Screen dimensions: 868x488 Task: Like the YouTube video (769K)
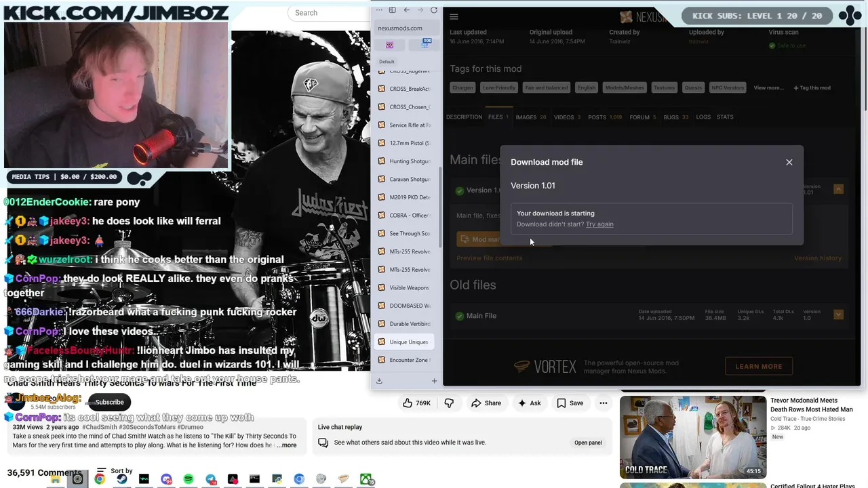[416, 403]
